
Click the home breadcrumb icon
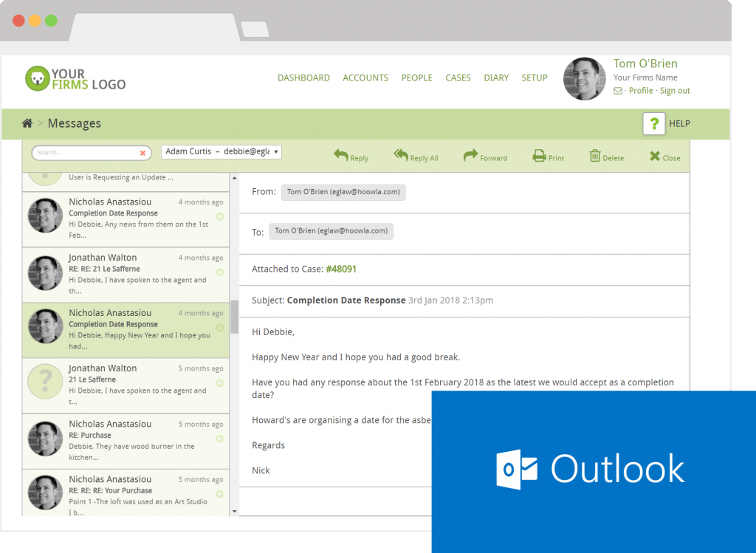[27, 123]
